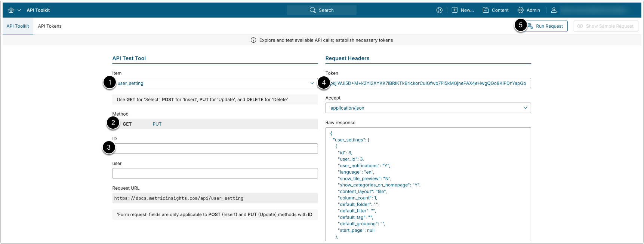Viewport: 644px width, 244px height.
Task: Open the sparkle circle icon left of New
Action: (x=439, y=10)
